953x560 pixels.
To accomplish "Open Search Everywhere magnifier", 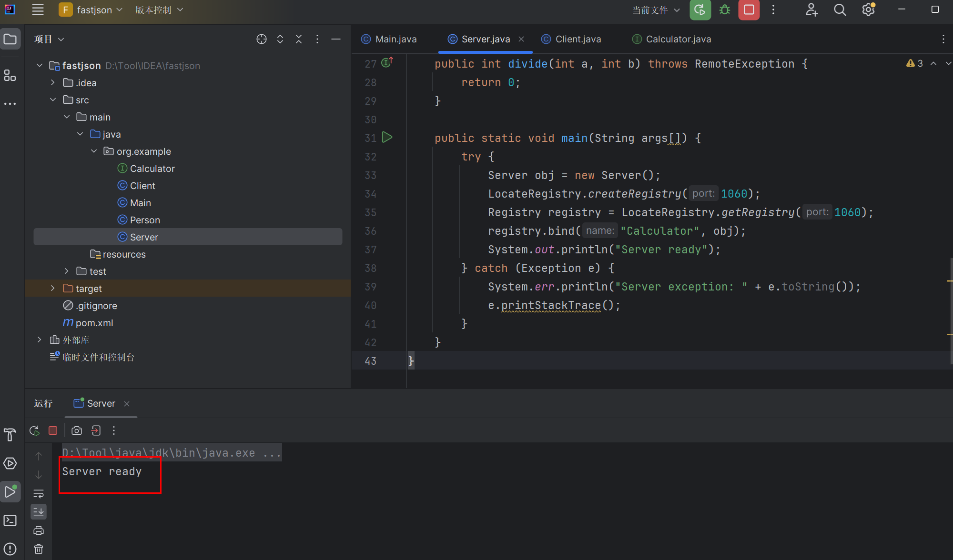I will (840, 10).
